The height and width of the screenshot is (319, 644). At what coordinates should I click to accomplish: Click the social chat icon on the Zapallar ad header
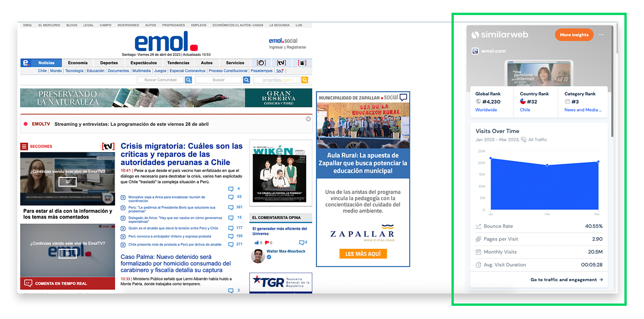(403, 97)
